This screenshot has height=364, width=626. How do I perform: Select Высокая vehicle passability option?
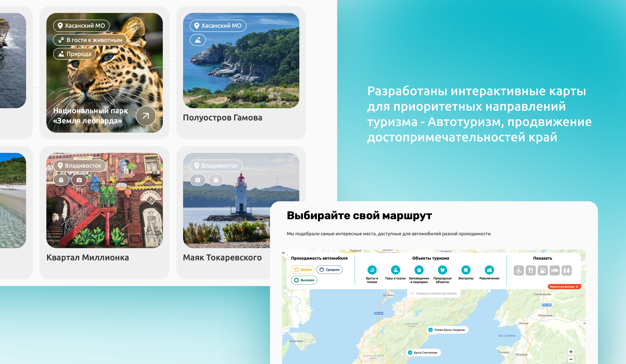tap(304, 280)
